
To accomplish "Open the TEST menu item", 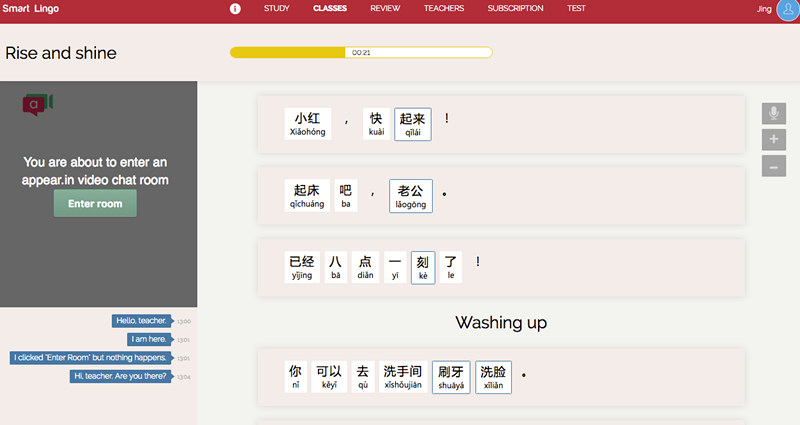I will click(x=576, y=8).
